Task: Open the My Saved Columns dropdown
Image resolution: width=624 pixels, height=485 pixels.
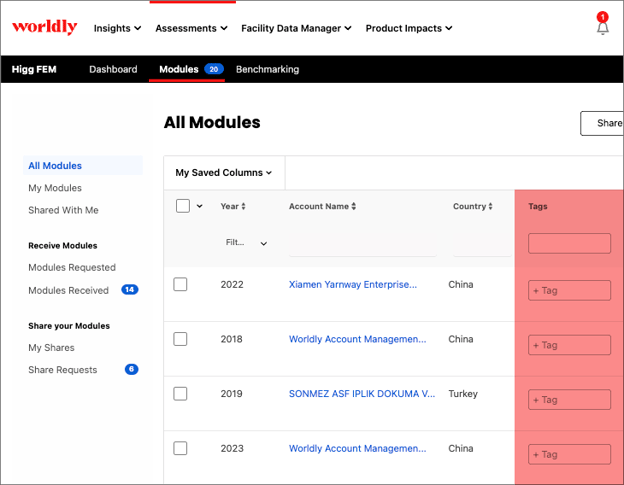Action: click(224, 173)
